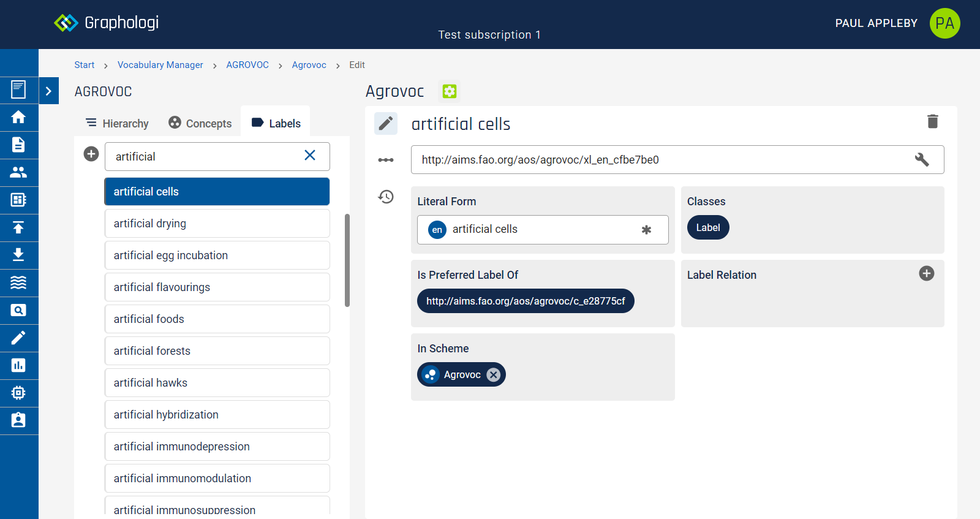Select artificial egg incubation label
This screenshot has width=980, height=519.
[217, 256]
